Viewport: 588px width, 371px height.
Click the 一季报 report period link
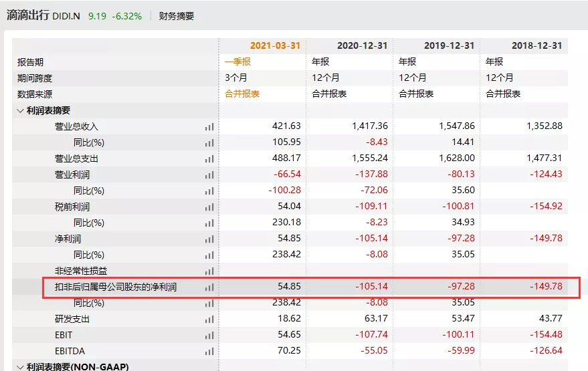coord(237,61)
